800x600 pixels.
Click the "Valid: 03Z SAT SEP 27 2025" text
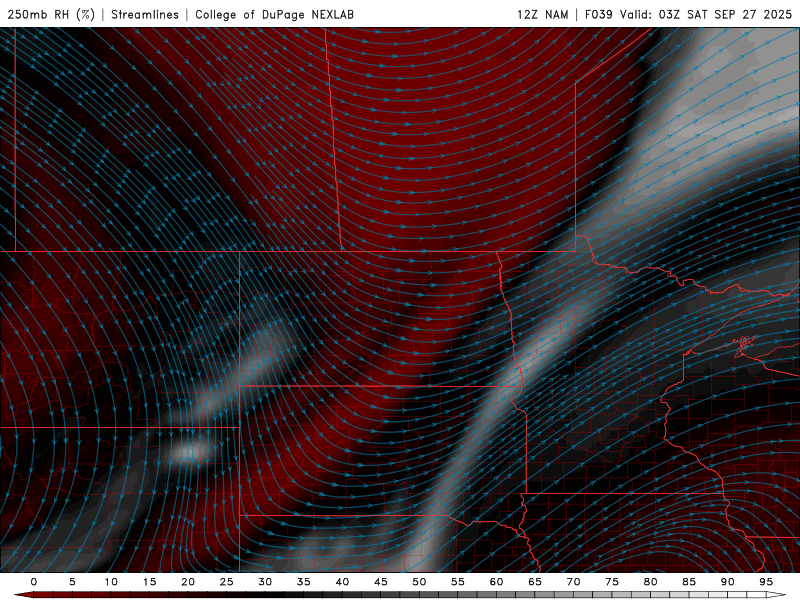click(706, 14)
